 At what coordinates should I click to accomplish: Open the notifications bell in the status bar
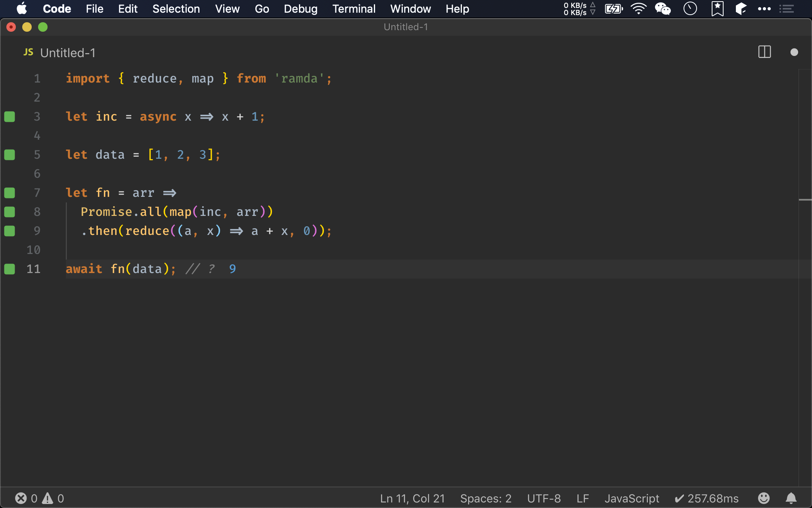(x=791, y=498)
